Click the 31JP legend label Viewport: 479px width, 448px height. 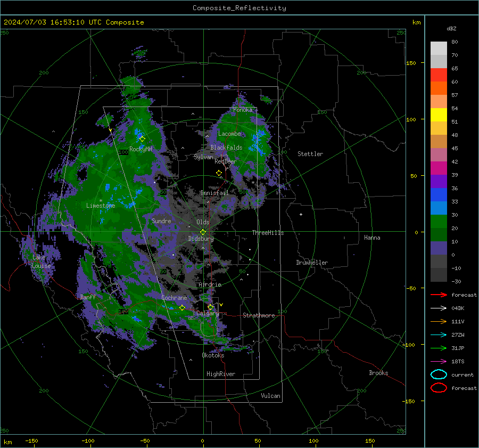[x=458, y=348]
